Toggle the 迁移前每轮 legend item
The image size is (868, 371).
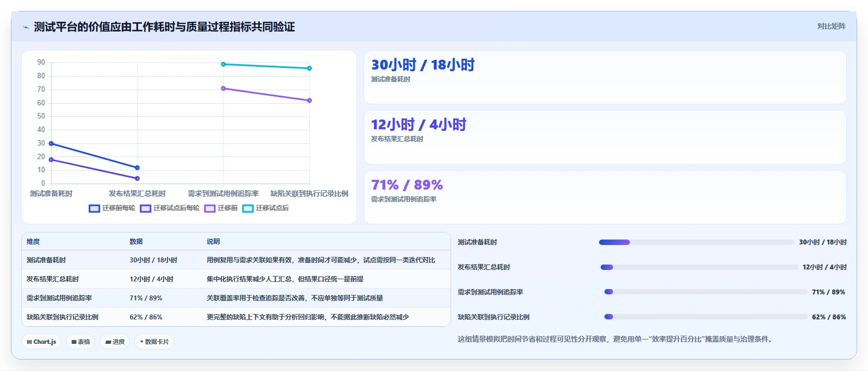112,208
